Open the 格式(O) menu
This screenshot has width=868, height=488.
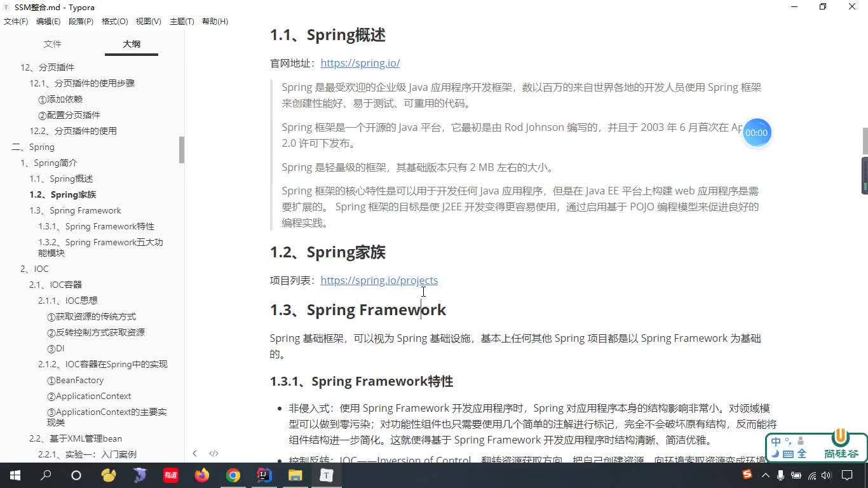pyautogui.click(x=114, y=22)
